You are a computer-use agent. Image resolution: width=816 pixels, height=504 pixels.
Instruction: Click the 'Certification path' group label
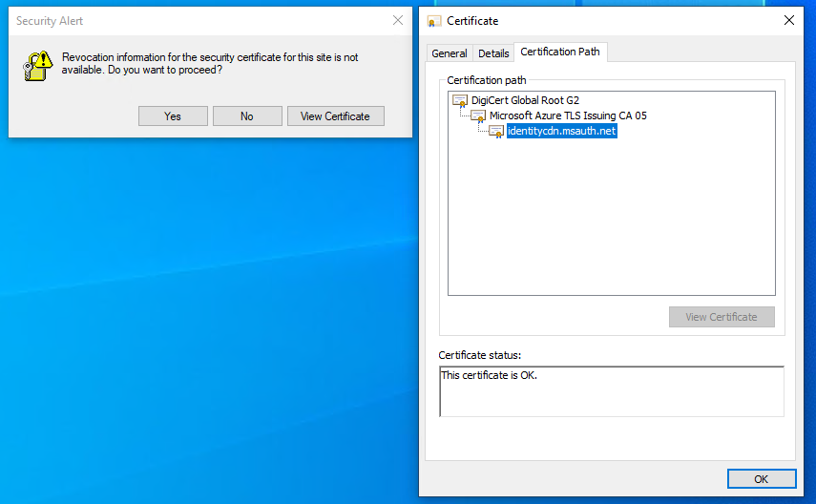pyautogui.click(x=486, y=80)
